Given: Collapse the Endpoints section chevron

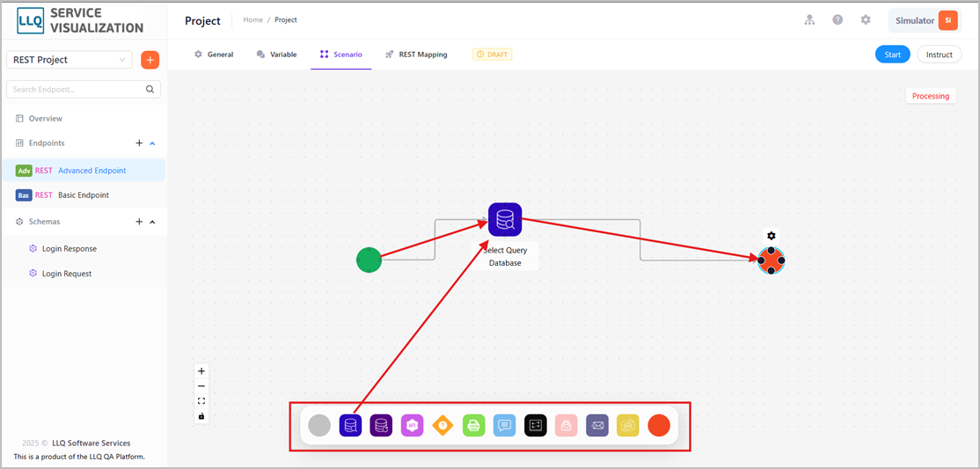Looking at the screenshot, I should [152, 143].
